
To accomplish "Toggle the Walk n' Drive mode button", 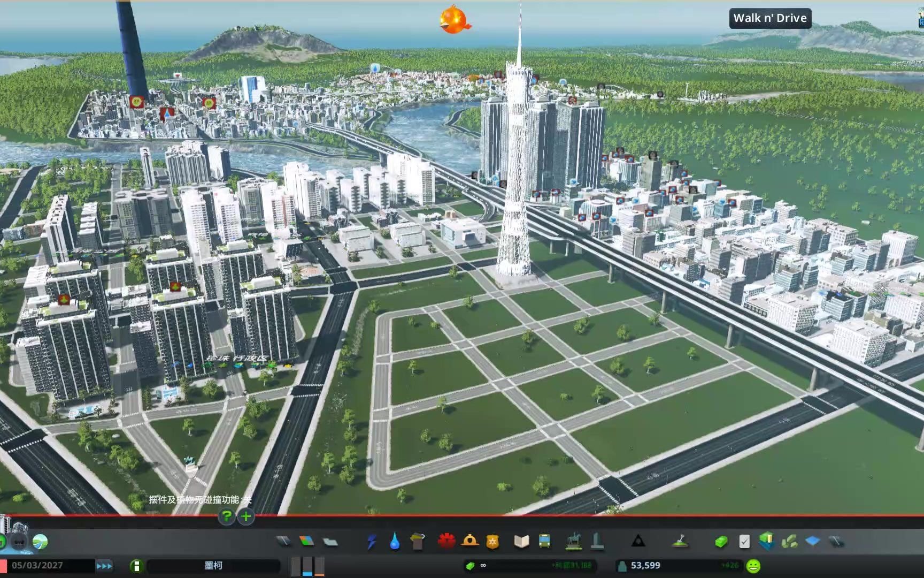I will (770, 18).
